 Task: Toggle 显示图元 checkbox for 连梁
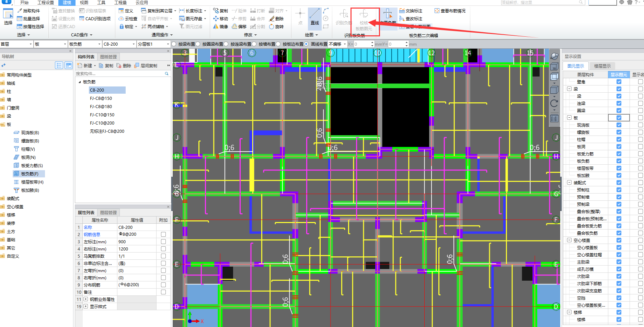[619, 103]
